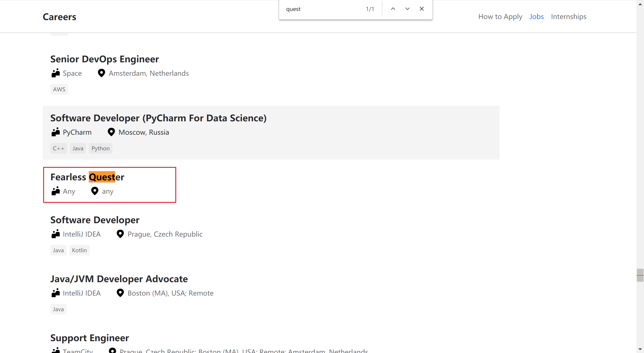Open the Fearless Quester job listing

pyautogui.click(x=87, y=177)
